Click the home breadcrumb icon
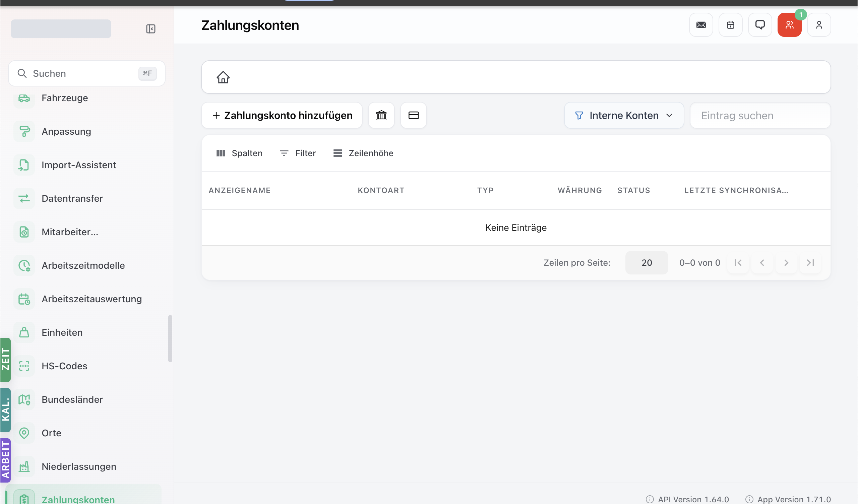This screenshot has height=504, width=858. coord(223,77)
